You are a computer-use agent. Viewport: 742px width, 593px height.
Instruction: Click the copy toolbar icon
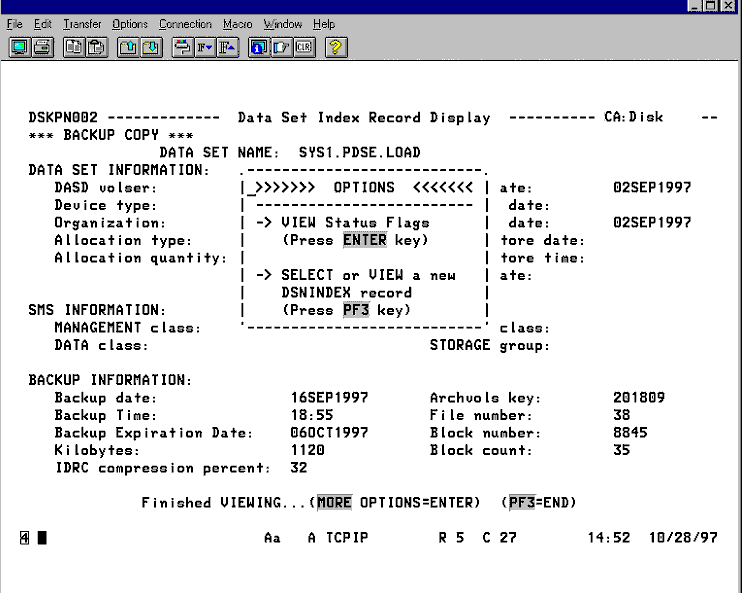pos(73,47)
